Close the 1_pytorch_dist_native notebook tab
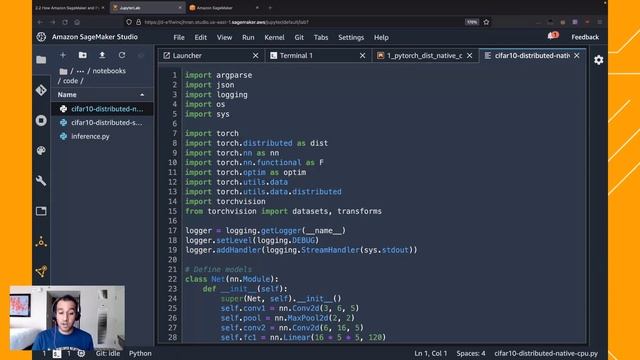The image size is (640, 360). click(x=469, y=56)
